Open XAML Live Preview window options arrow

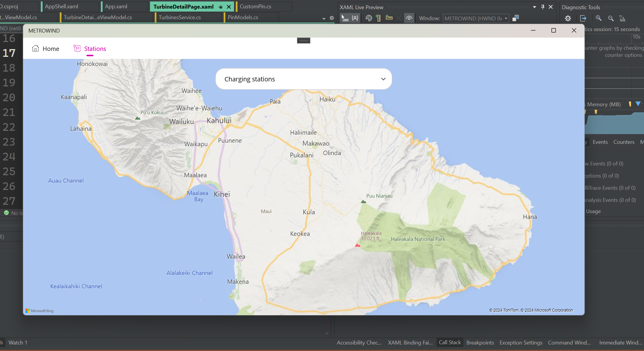click(x=534, y=7)
